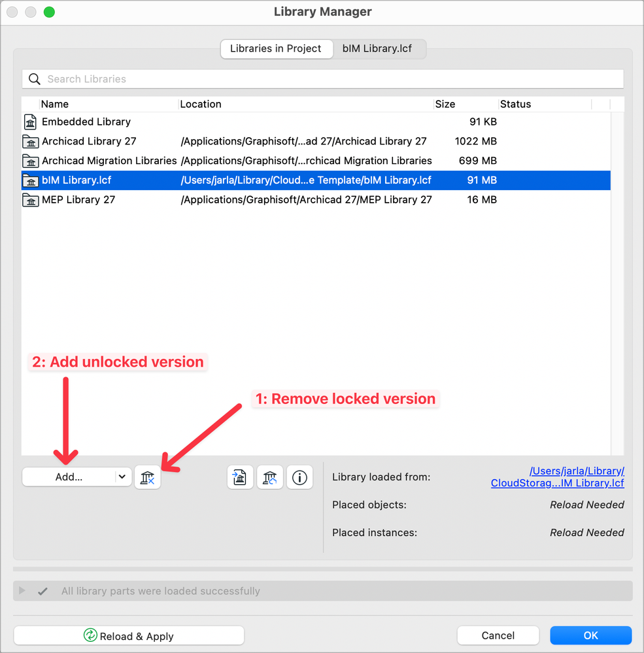Sort by the Size column header

pyautogui.click(x=445, y=104)
